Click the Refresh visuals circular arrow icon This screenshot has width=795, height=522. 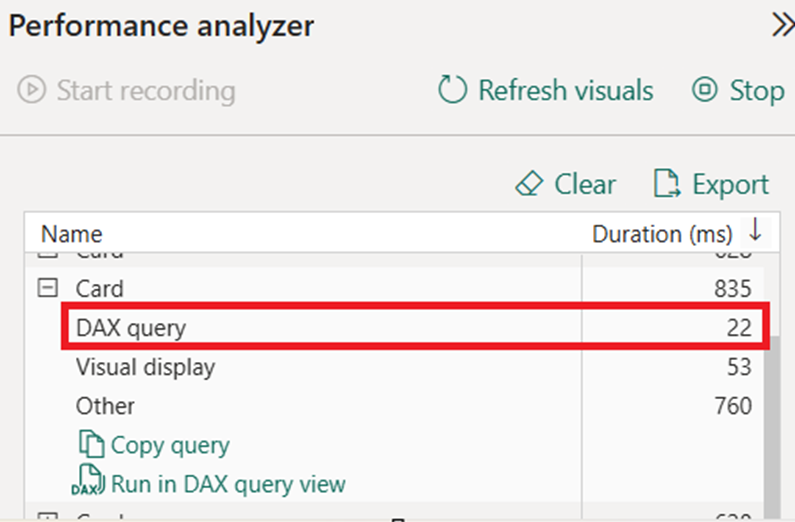click(x=453, y=91)
